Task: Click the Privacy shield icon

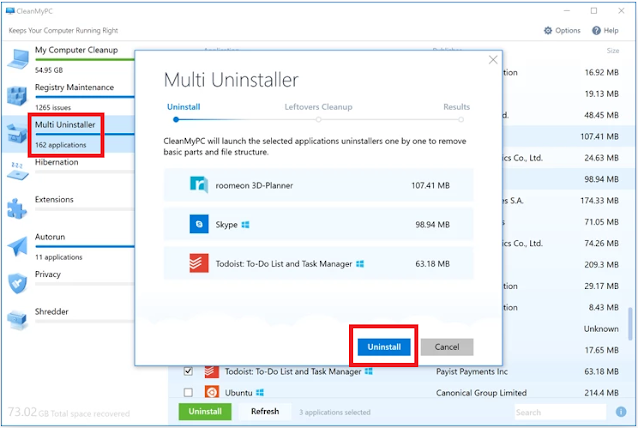Action: click(x=17, y=283)
